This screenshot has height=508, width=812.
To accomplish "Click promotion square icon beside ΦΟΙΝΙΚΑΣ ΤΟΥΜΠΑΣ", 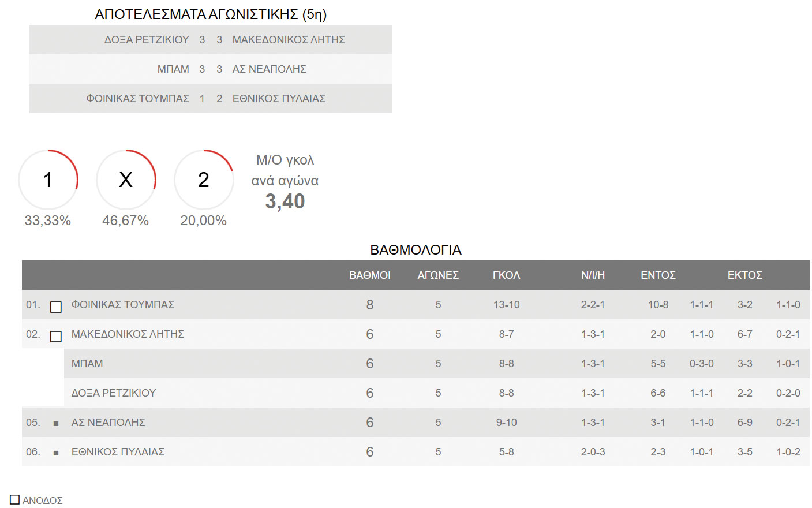I will (56, 307).
